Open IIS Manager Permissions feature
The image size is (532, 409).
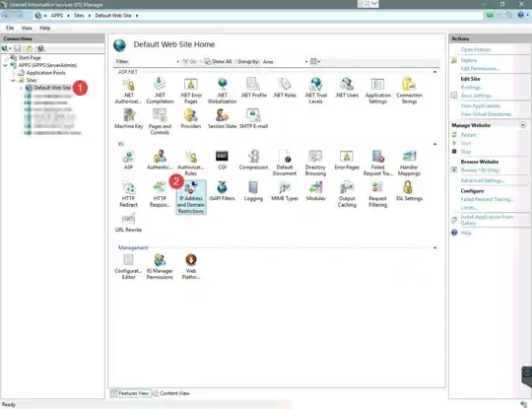(160, 267)
